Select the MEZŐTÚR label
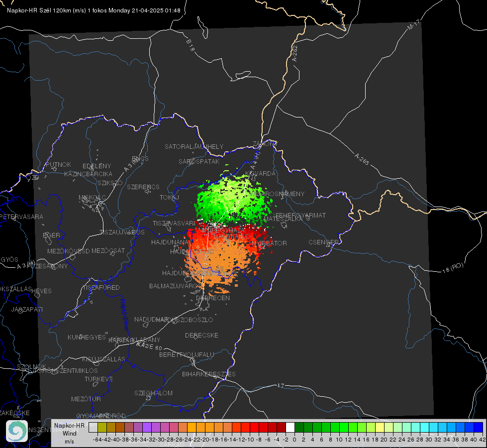The width and height of the screenshot is (487, 448). coord(86,399)
